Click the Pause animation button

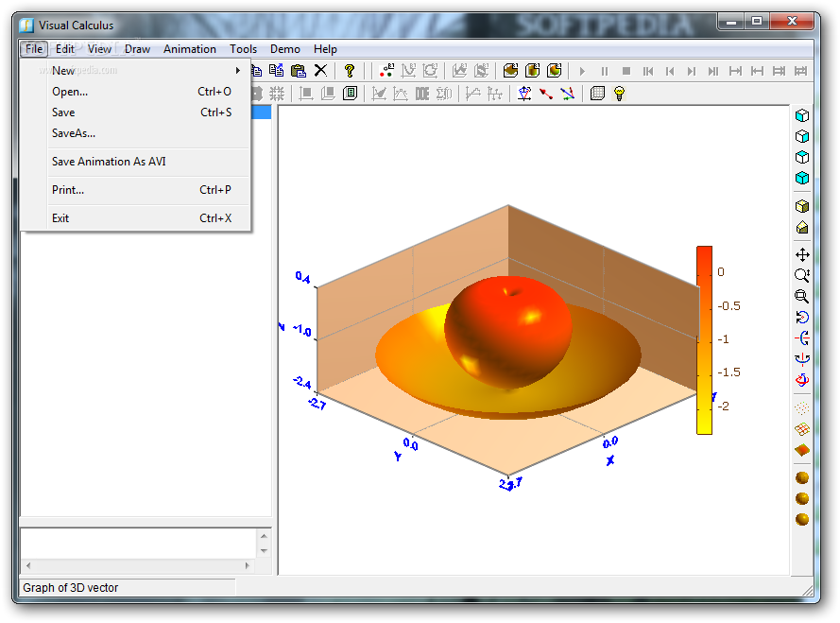(605, 71)
